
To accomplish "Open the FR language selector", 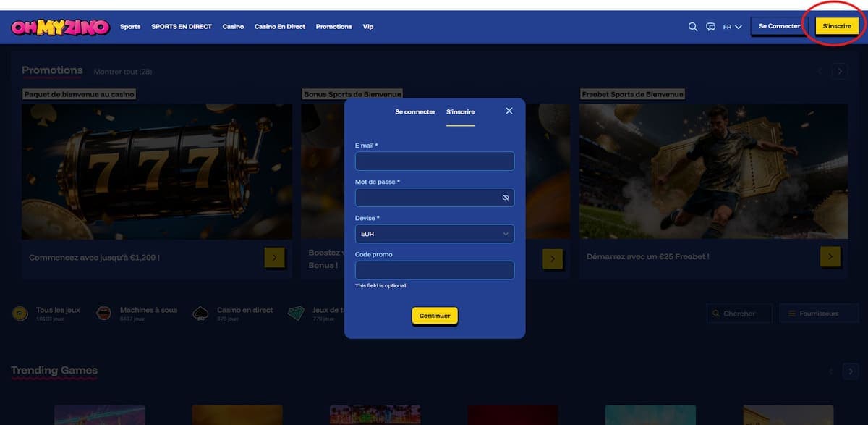I will coord(732,27).
